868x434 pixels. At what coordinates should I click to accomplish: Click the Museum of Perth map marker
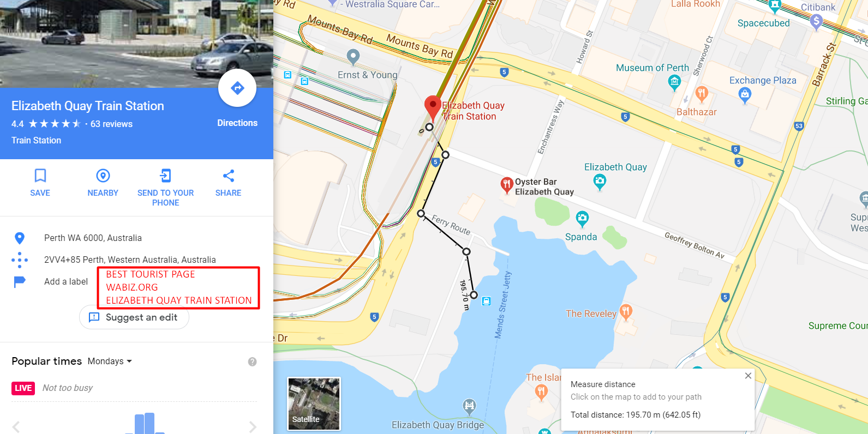point(674,83)
